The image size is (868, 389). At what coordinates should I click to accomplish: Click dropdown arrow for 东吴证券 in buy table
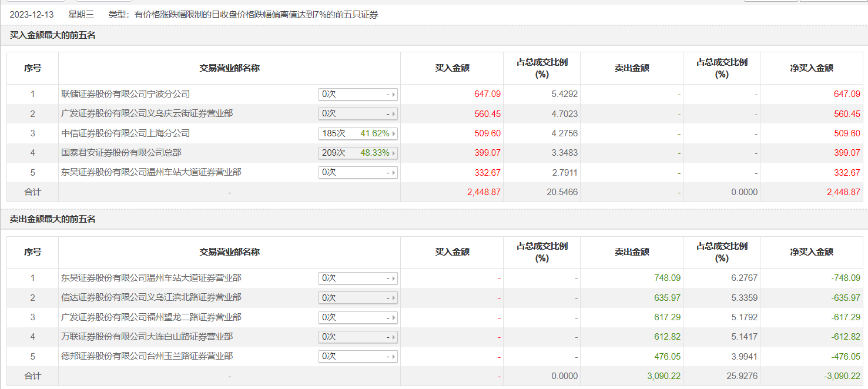(393, 172)
